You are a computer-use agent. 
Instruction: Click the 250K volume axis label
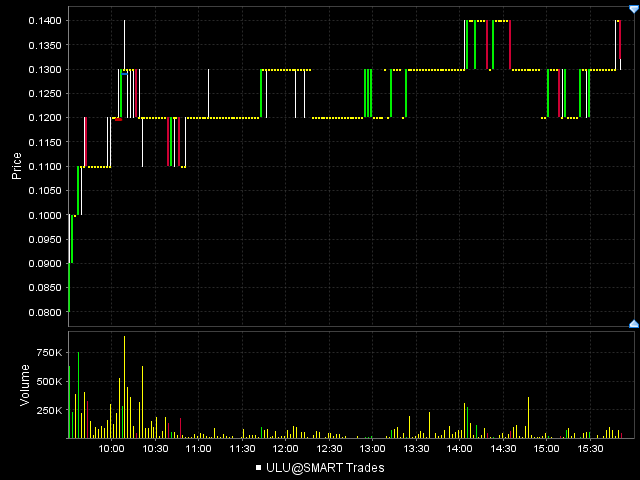(x=49, y=410)
